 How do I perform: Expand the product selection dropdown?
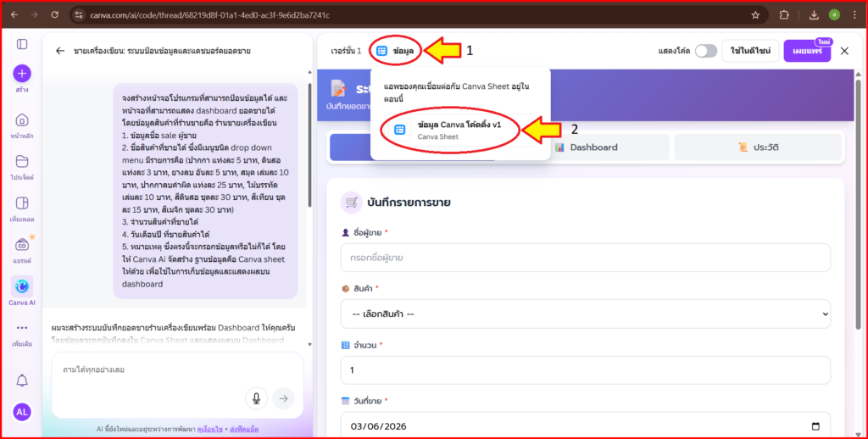[x=585, y=314]
